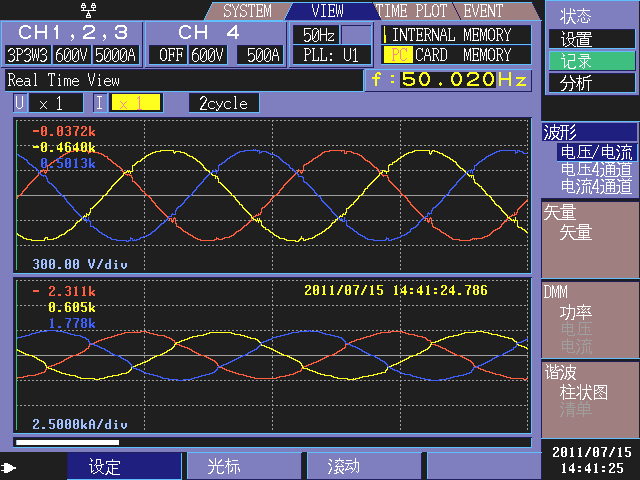
Task: Click the yellow -0.4640k voltage value
Action: tap(64, 147)
